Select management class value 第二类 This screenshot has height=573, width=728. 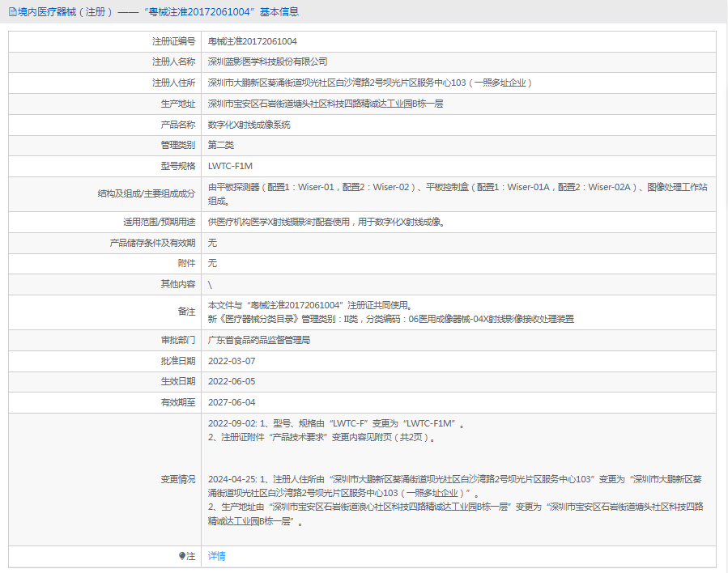click(x=220, y=145)
